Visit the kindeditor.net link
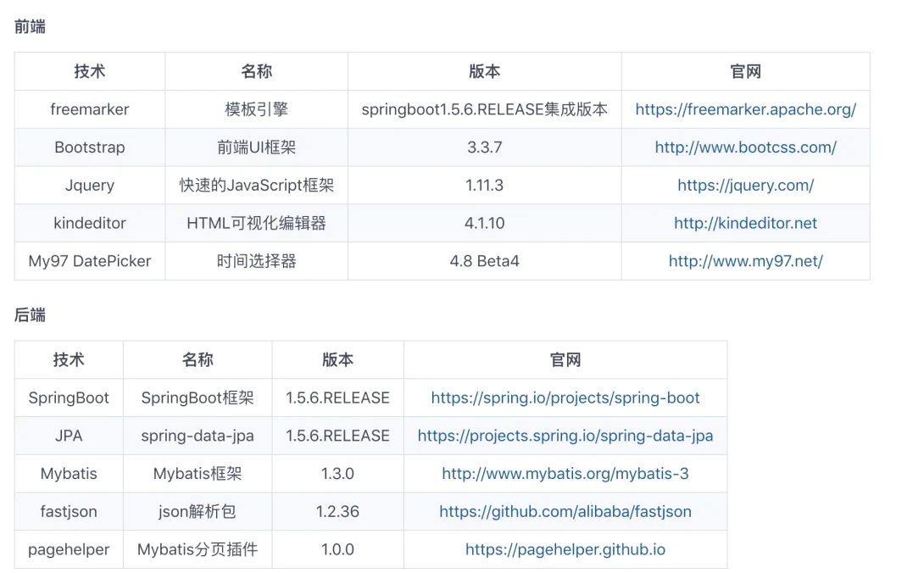Screen dimensions: 924x573 745,224
